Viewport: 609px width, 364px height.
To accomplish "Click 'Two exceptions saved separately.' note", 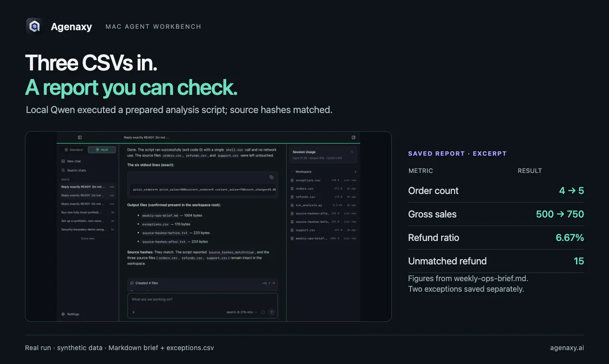I will click(x=466, y=289).
